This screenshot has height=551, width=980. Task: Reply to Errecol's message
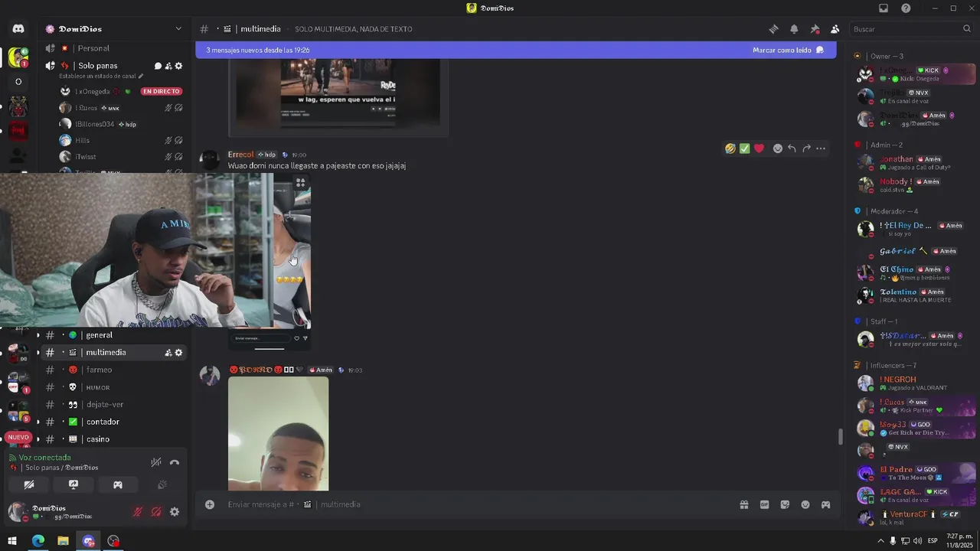[x=792, y=148]
